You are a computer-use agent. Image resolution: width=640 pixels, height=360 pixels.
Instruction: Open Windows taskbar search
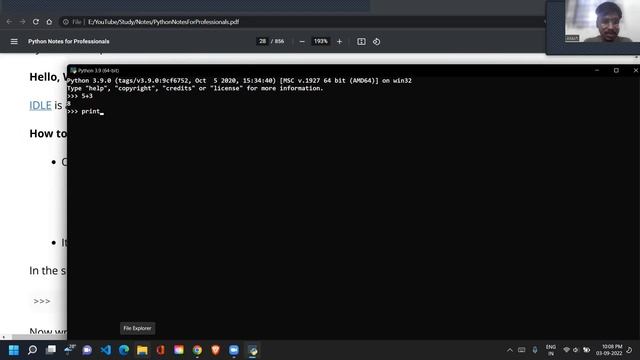tap(32, 350)
